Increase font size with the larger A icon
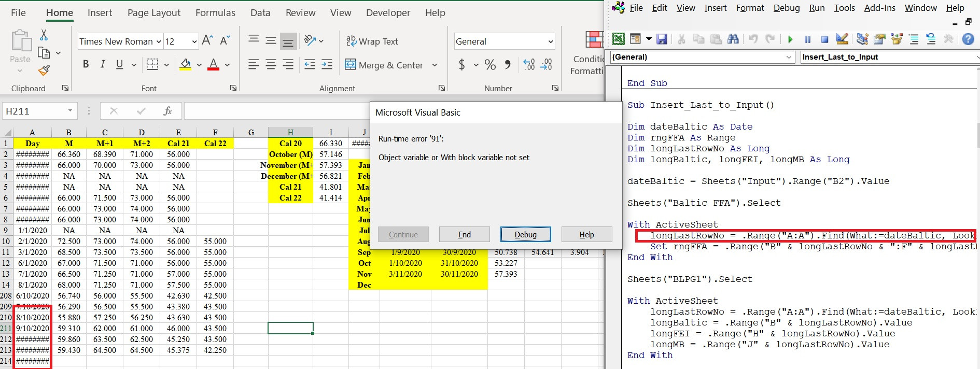This screenshot has width=980, height=369. pyautogui.click(x=207, y=40)
